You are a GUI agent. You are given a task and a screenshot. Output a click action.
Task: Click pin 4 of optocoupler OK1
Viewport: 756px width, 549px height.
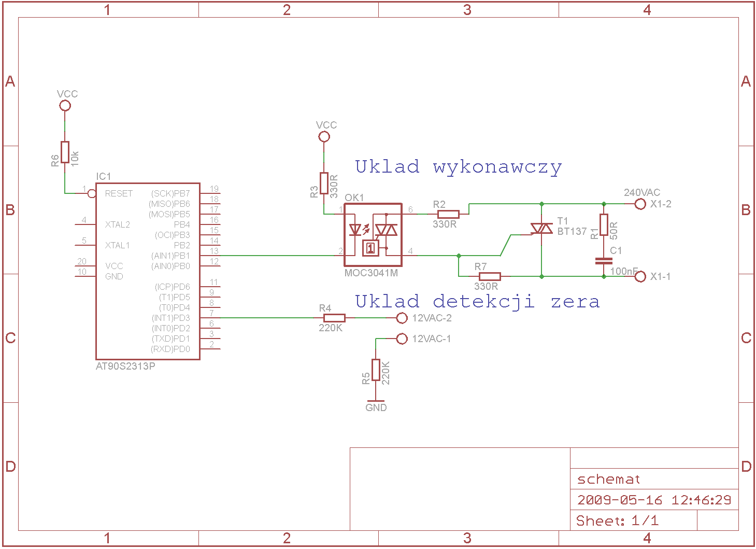(409, 256)
